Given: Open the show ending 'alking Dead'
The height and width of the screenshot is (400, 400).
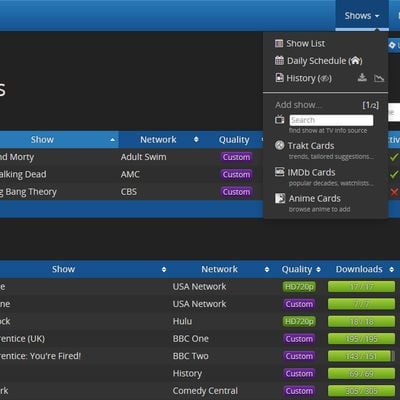Looking at the screenshot, I should pos(23,174).
